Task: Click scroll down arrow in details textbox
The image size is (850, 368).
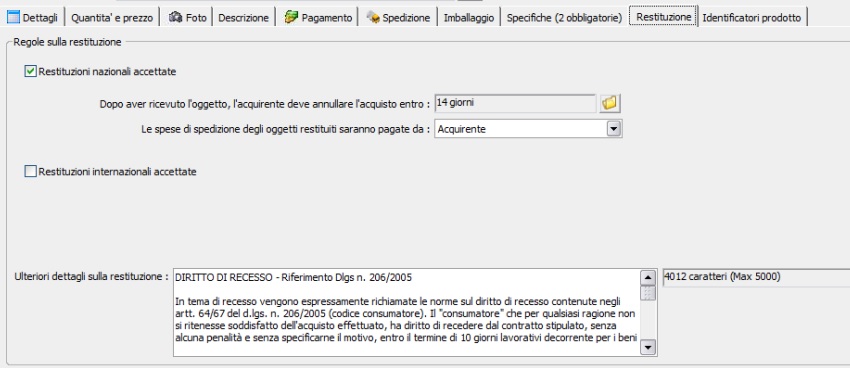Action: (x=648, y=347)
